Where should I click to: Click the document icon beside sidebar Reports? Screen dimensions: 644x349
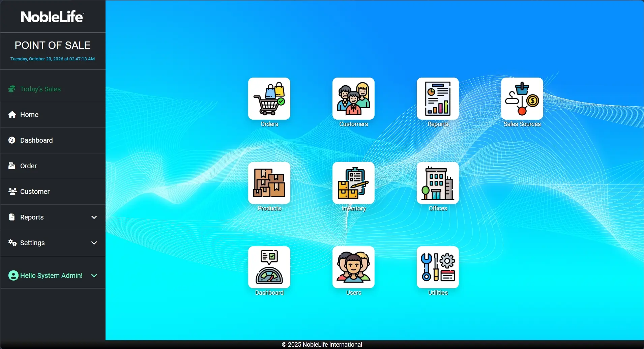click(x=12, y=217)
